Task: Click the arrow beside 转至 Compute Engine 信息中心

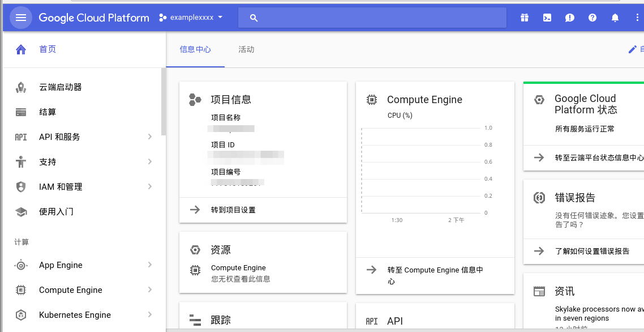Action: point(372,270)
